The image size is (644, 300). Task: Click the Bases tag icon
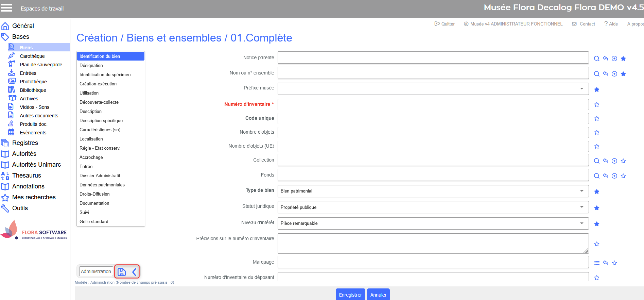coord(5,37)
